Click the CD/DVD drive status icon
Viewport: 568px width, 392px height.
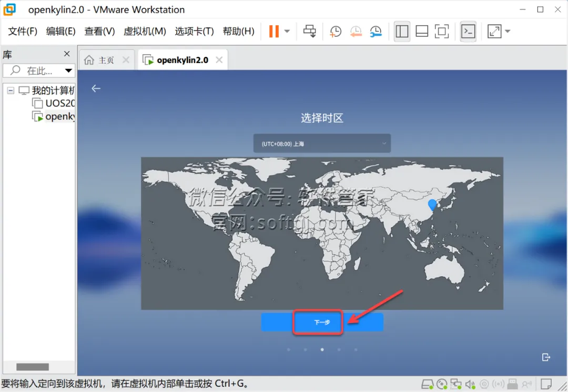tap(442, 384)
